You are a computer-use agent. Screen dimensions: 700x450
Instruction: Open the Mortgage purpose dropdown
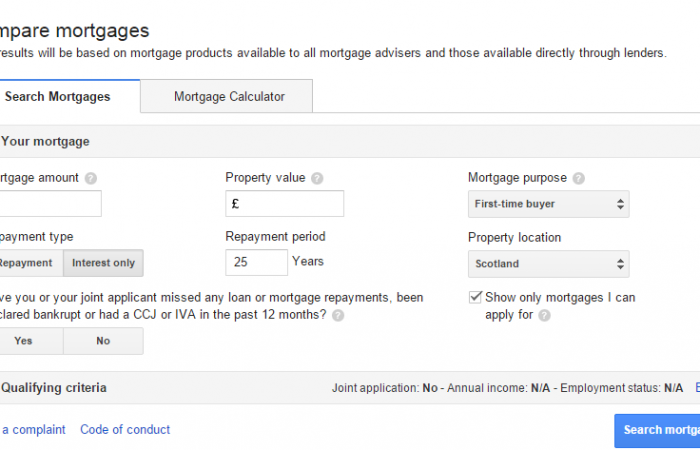pos(548,204)
